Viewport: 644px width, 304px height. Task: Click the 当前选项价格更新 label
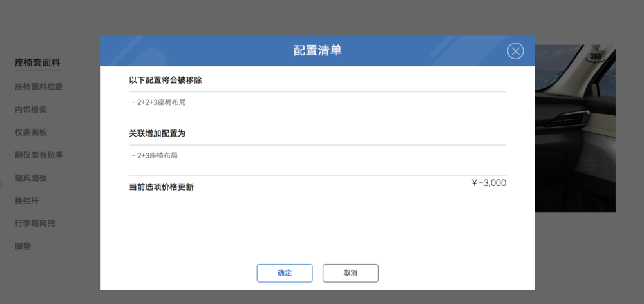[162, 187]
